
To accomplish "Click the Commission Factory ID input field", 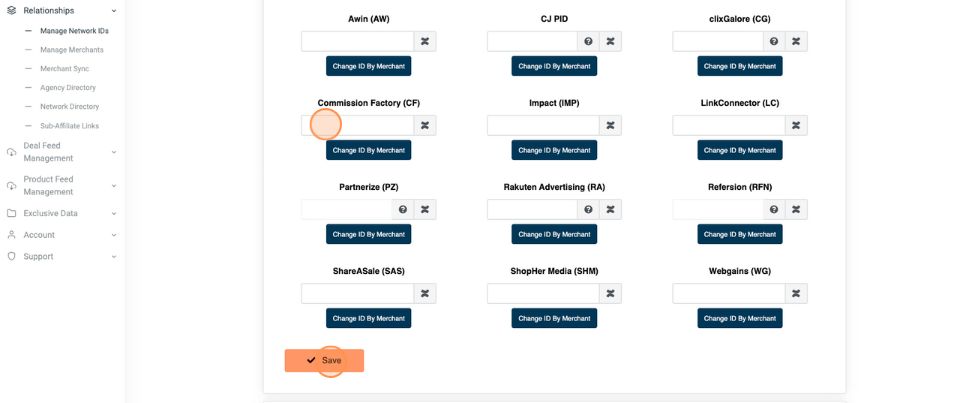I will coord(358,125).
